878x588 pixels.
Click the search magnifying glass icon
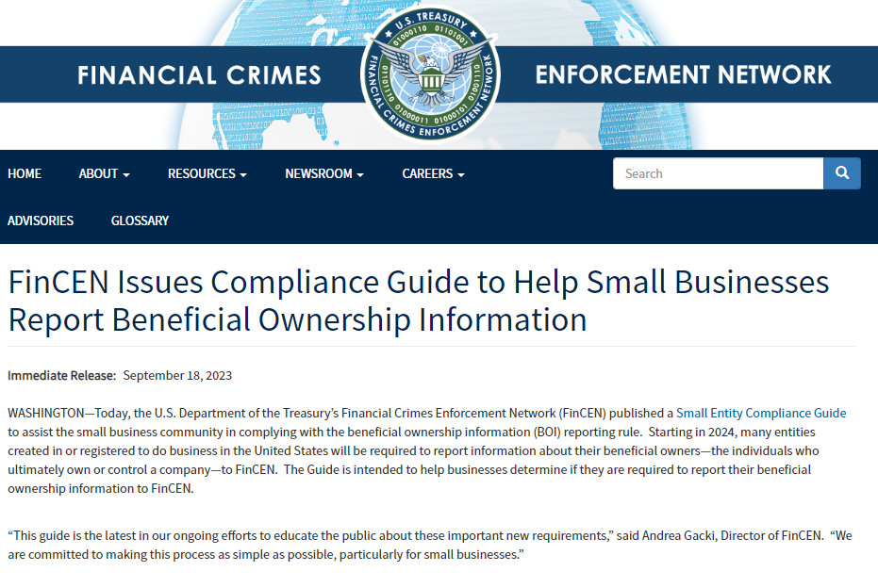point(841,173)
